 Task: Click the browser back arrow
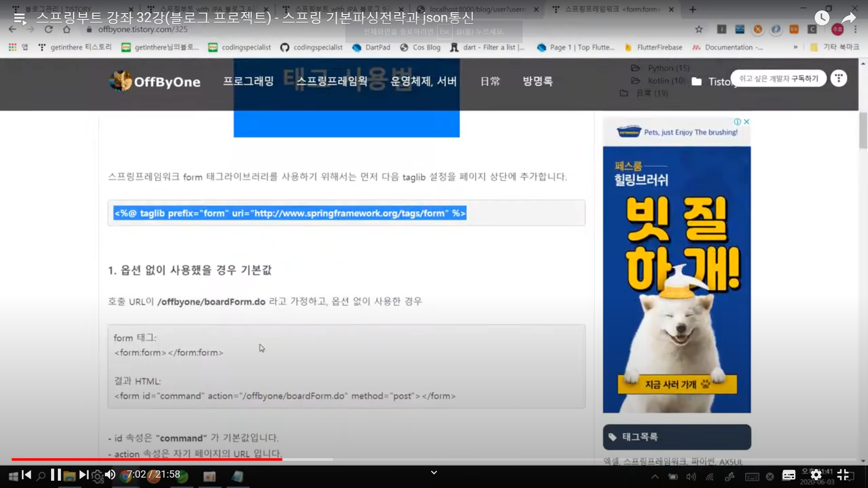point(12,29)
